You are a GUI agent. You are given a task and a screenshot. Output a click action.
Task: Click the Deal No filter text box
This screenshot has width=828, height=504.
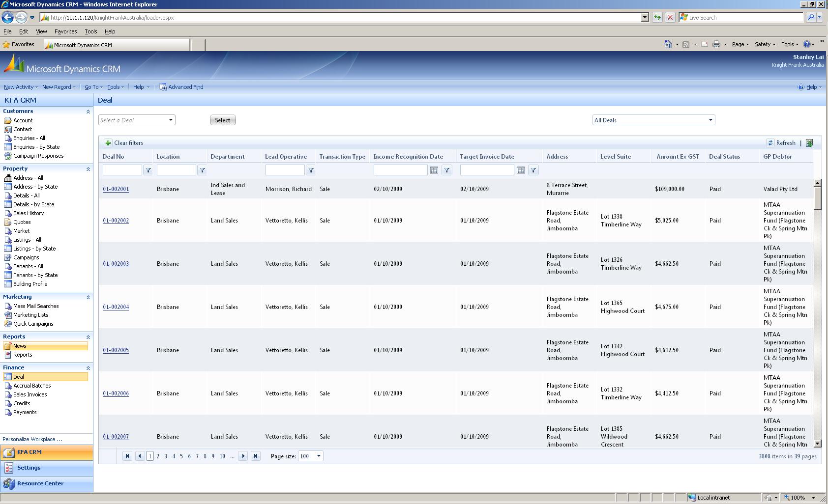[122, 170]
